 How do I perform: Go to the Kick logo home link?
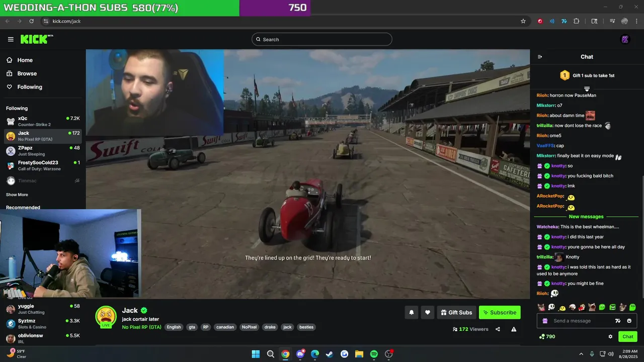pos(37,39)
